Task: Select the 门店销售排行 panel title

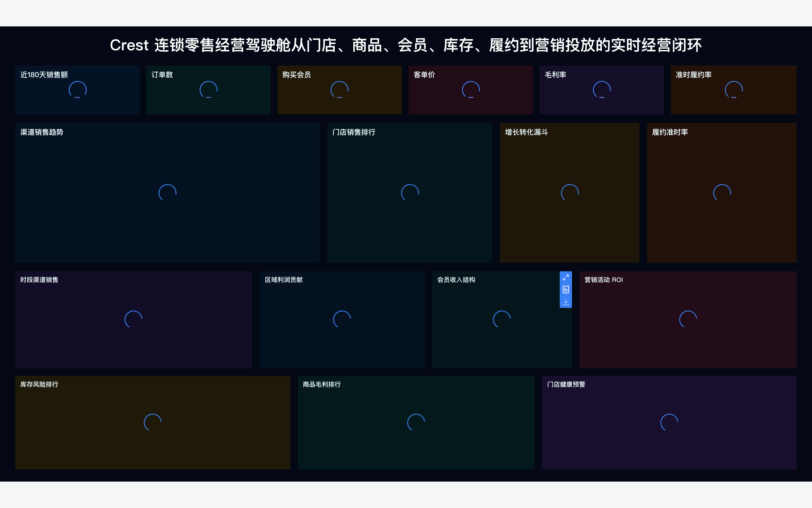Action: click(x=354, y=132)
